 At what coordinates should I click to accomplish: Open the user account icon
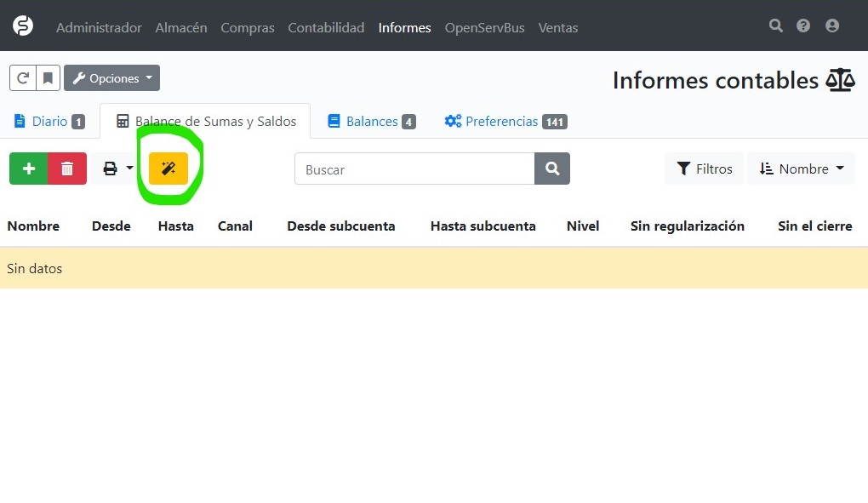[x=832, y=26]
